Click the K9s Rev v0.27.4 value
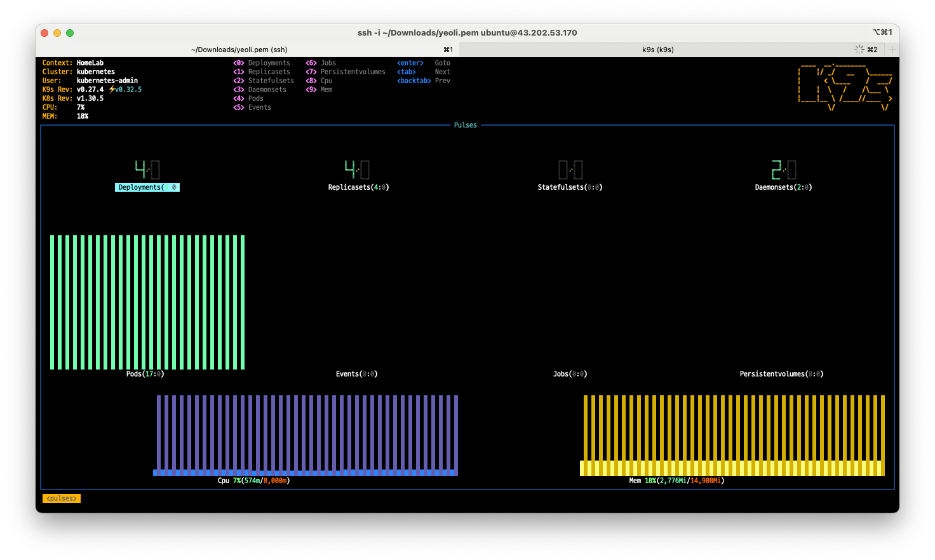Image resolution: width=935 pixels, height=560 pixels. coord(90,90)
